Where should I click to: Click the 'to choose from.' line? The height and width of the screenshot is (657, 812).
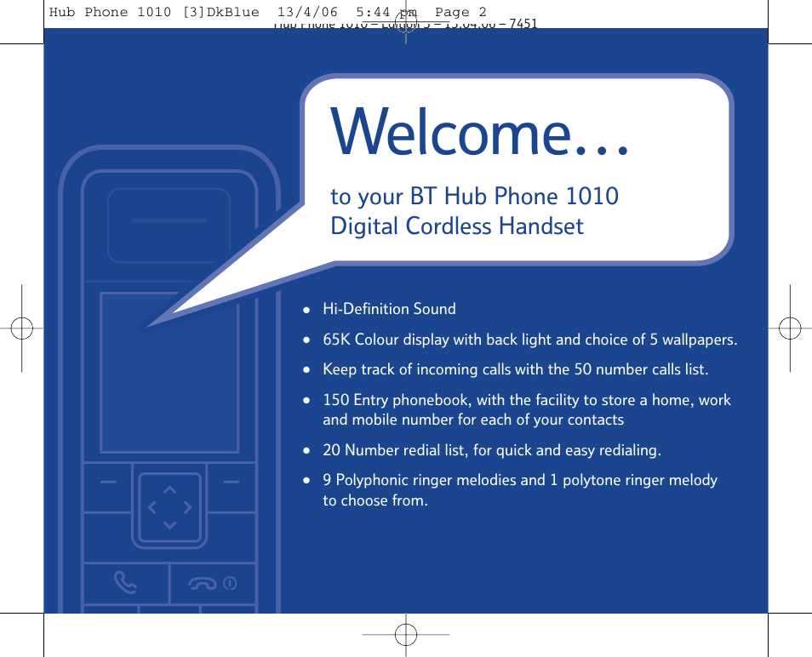375,500
